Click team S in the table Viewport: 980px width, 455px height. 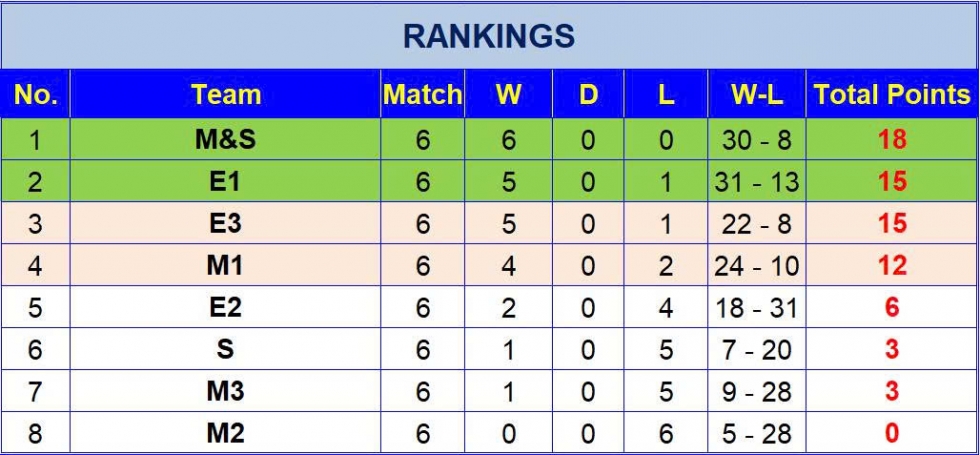point(226,350)
